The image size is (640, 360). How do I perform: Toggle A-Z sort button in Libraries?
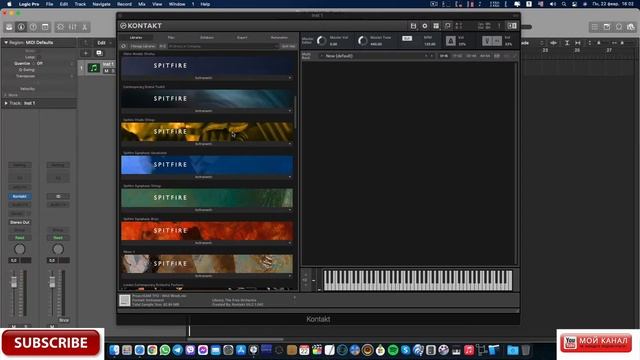(162, 46)
